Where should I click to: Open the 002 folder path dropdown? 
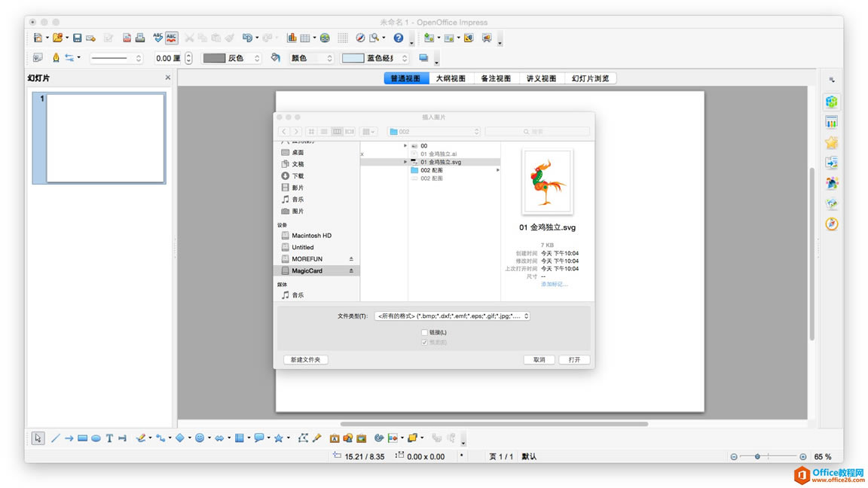coord(433,130)
